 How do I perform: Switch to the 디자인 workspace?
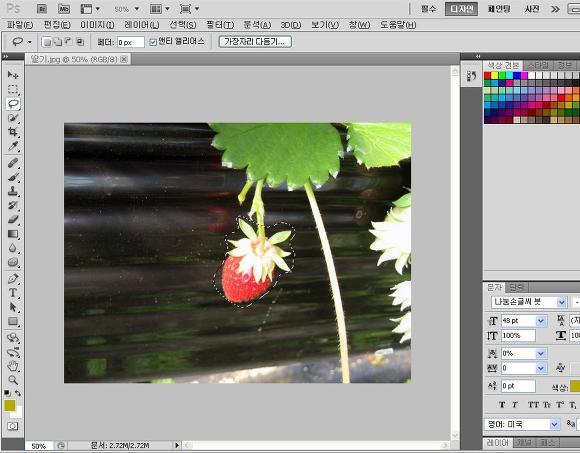click(x=461, y=9)
